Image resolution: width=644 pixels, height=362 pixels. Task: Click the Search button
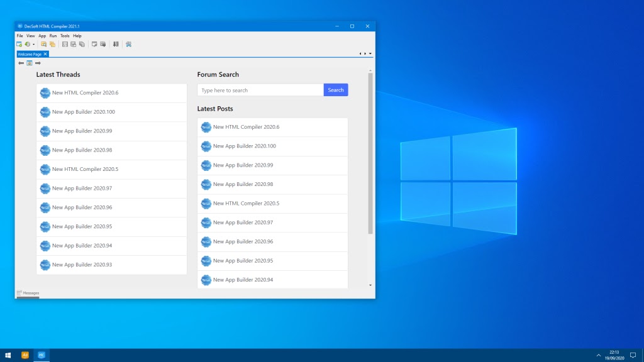click(336, 90)
